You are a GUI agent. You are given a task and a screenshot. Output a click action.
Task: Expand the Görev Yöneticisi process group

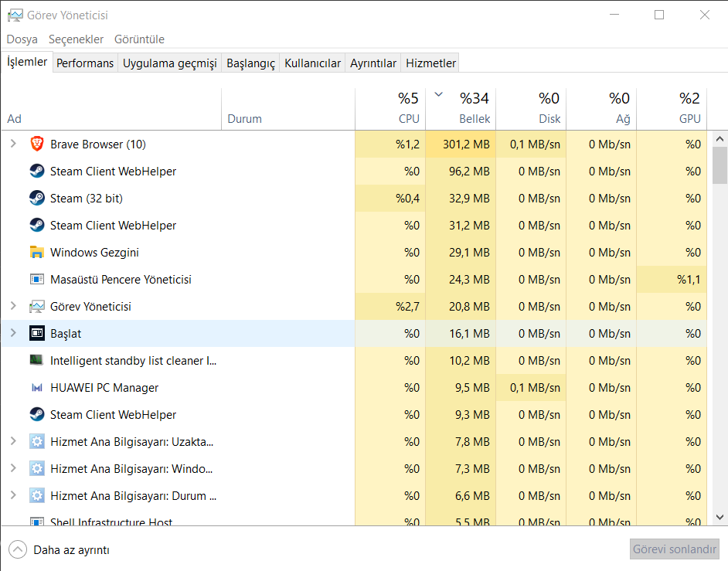12,306
